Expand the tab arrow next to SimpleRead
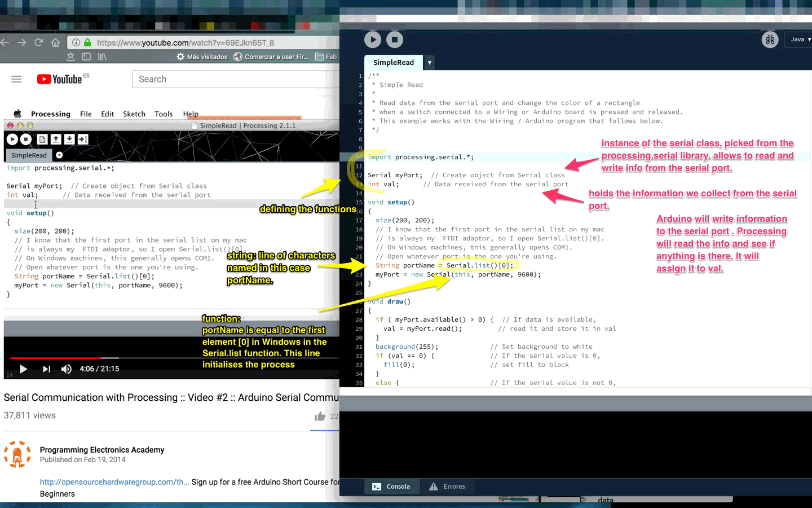812x508 pixels. (430, 63)
